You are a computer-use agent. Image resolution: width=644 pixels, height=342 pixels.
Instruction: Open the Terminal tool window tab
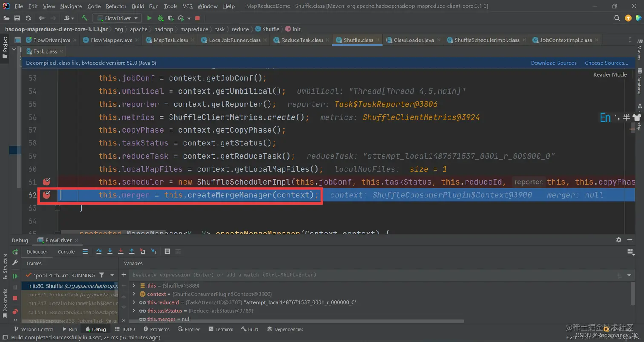[221, 329]
